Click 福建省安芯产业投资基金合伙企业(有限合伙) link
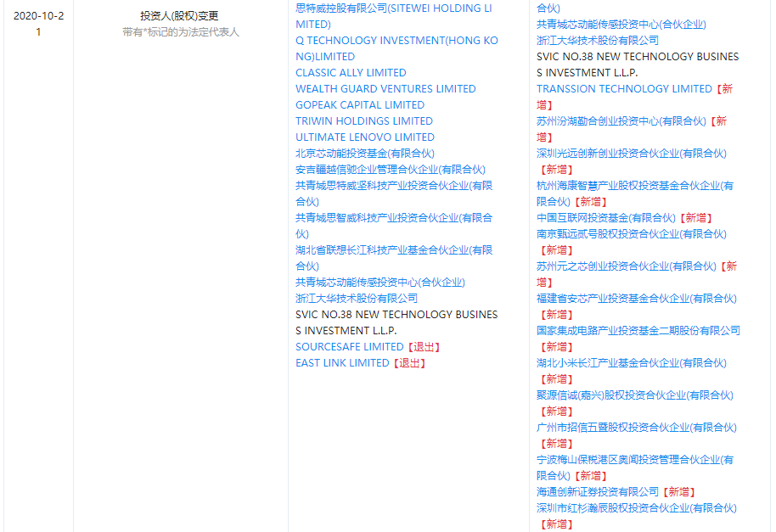The width and height of the screenshot is (776, 532). [x=637, y=299]
